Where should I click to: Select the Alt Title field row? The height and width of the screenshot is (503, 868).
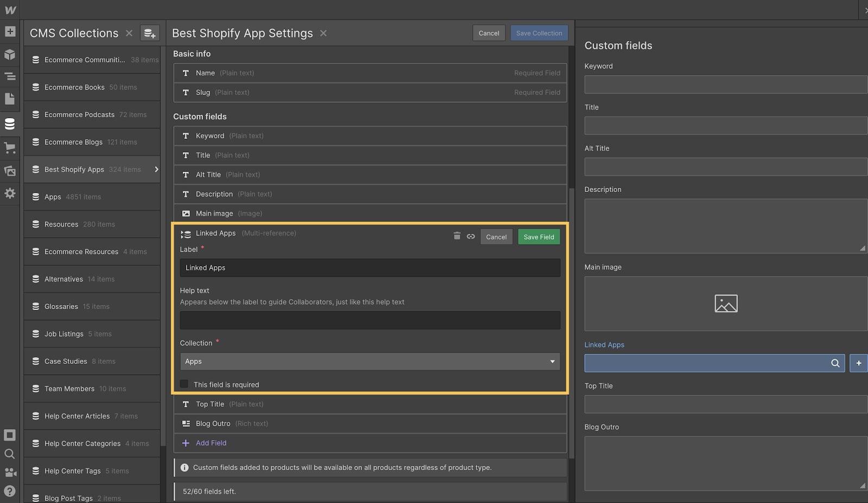click(x=370, y=175)
